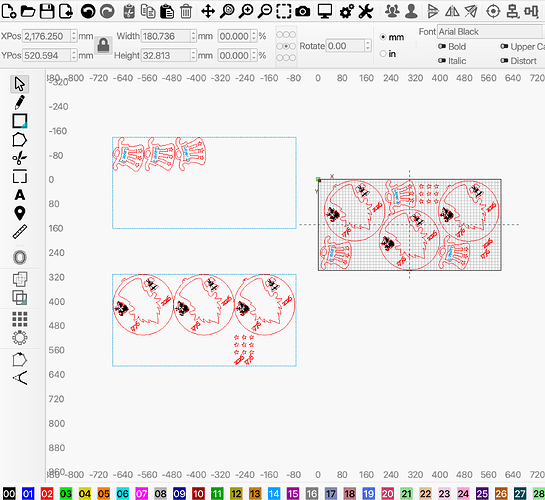The image size is (545, 500).
Task: Toggle the aspect ratio lock icon
Action: (x=103, y=46)
